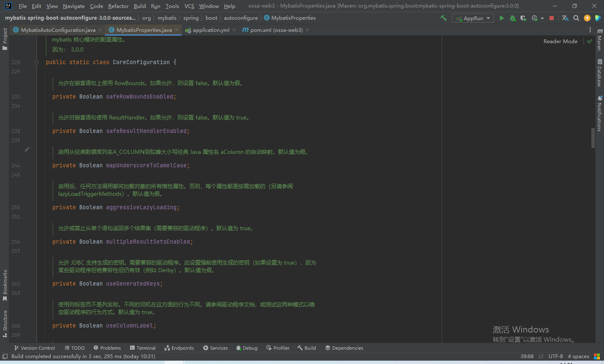Click the Build project hammer icon
This screenshot has height=364, width=604.
(443, 18)
